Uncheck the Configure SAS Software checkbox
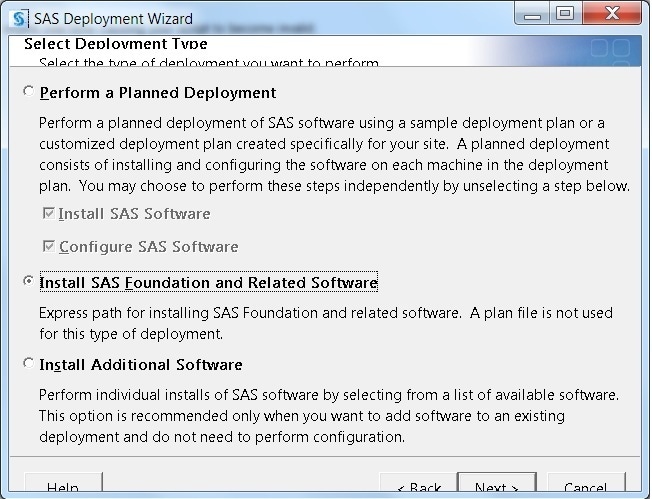Screen dimensions: 652x499 48,247
